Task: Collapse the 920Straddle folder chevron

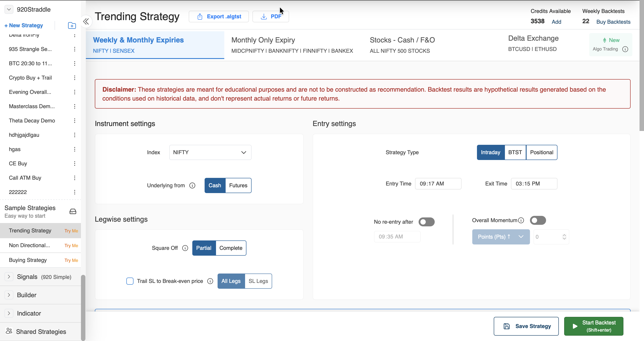Action: (9, 9)
